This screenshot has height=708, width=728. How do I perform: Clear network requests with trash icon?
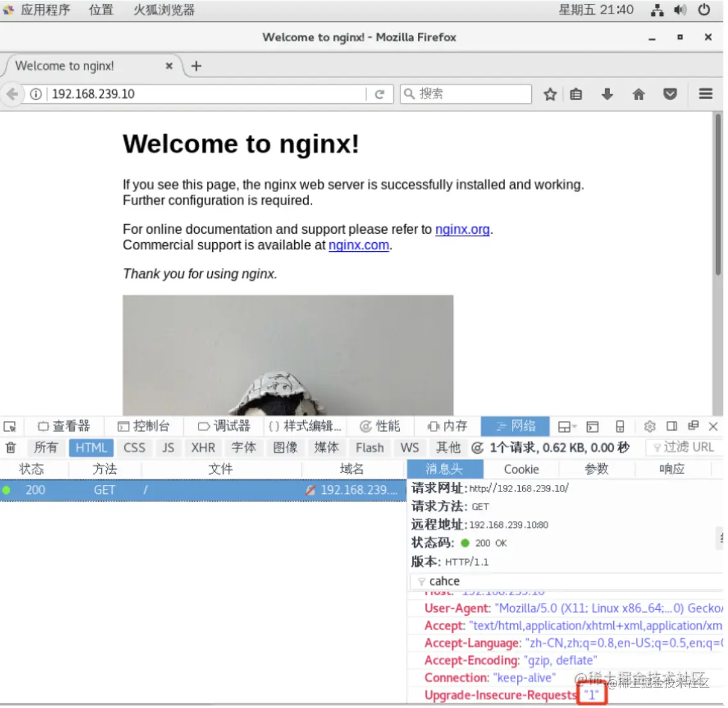(11, 448)
